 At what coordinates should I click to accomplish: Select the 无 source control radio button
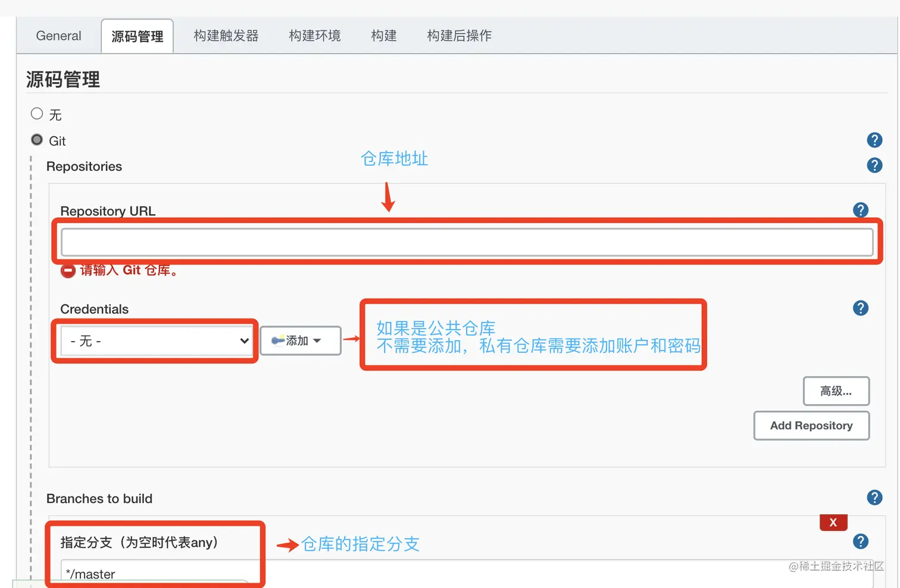(x=37, y=113)
